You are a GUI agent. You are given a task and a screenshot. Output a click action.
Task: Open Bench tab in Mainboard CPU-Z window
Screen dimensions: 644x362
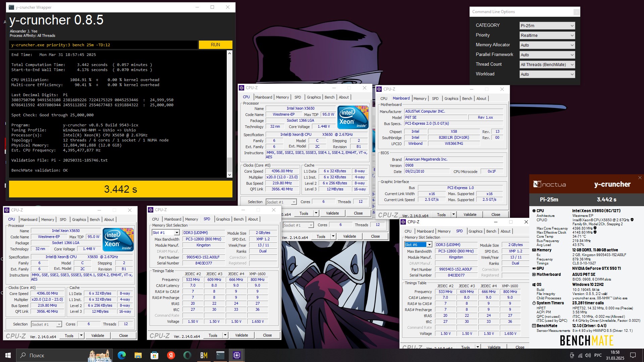tap(467, 99)
